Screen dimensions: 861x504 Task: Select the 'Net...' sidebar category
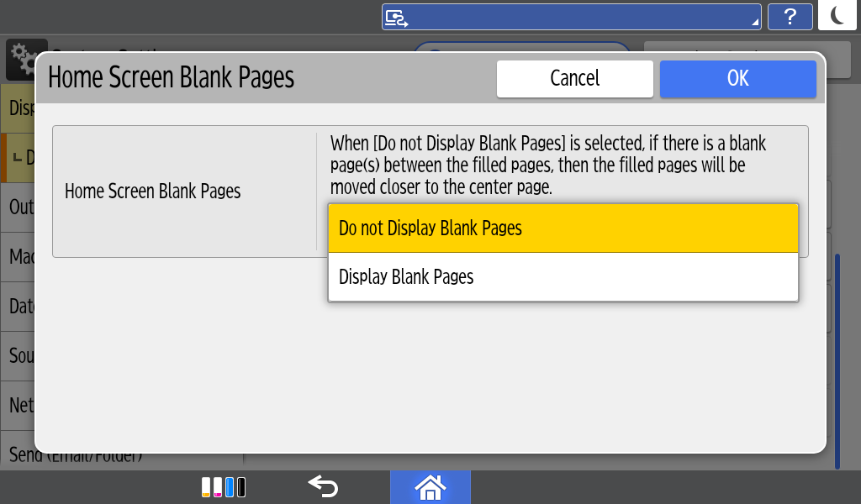coord(20,406)
